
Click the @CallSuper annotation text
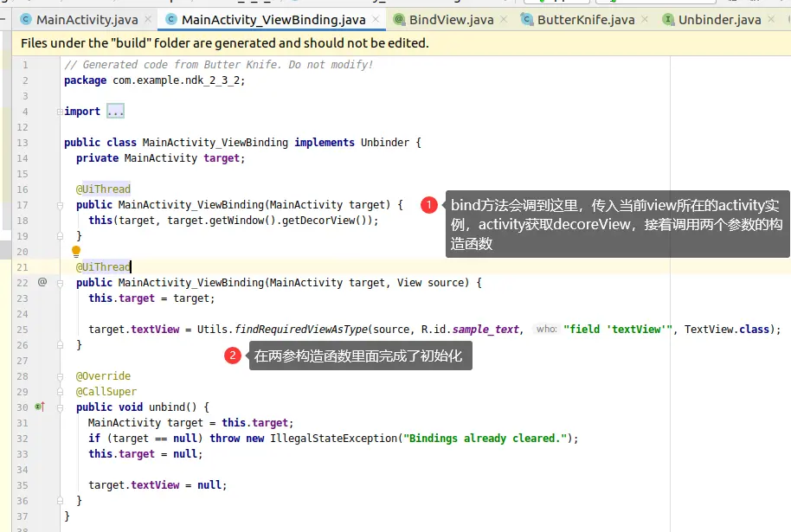106,392
